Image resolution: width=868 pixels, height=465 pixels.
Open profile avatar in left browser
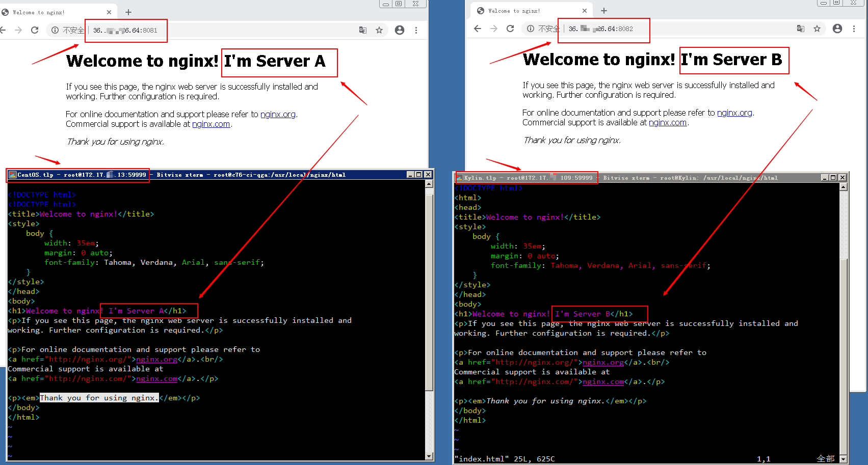point(400,30)
